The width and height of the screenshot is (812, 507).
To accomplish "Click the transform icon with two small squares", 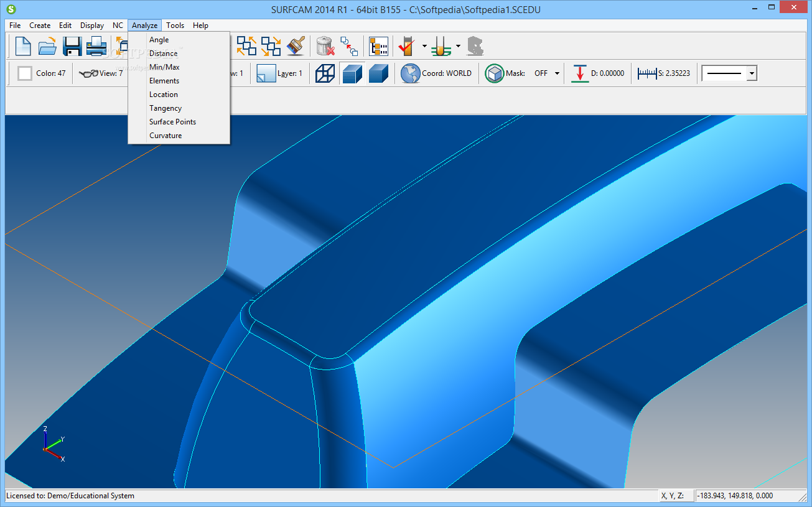I will (x=349, y=47).
